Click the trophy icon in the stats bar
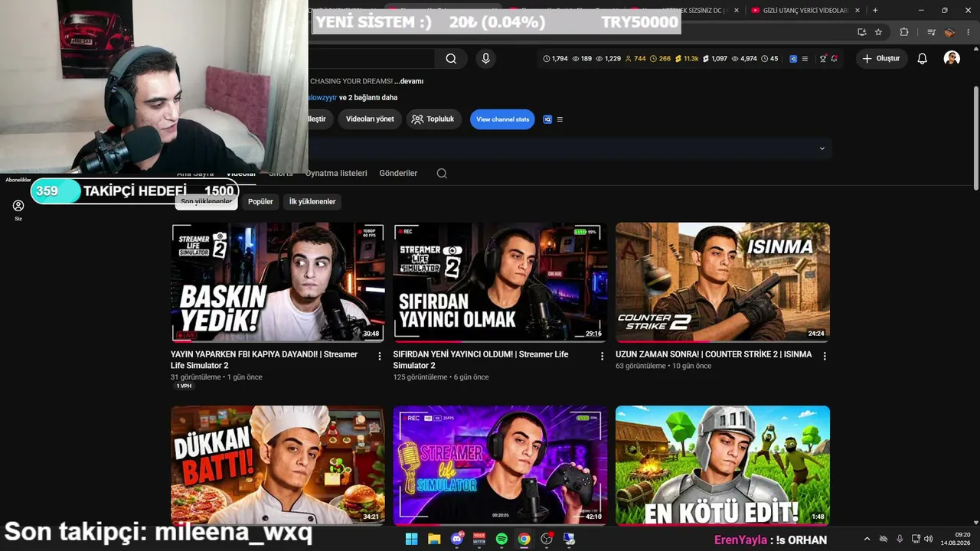This screenshot has height=551, width=980. click(x=823, y=59)
